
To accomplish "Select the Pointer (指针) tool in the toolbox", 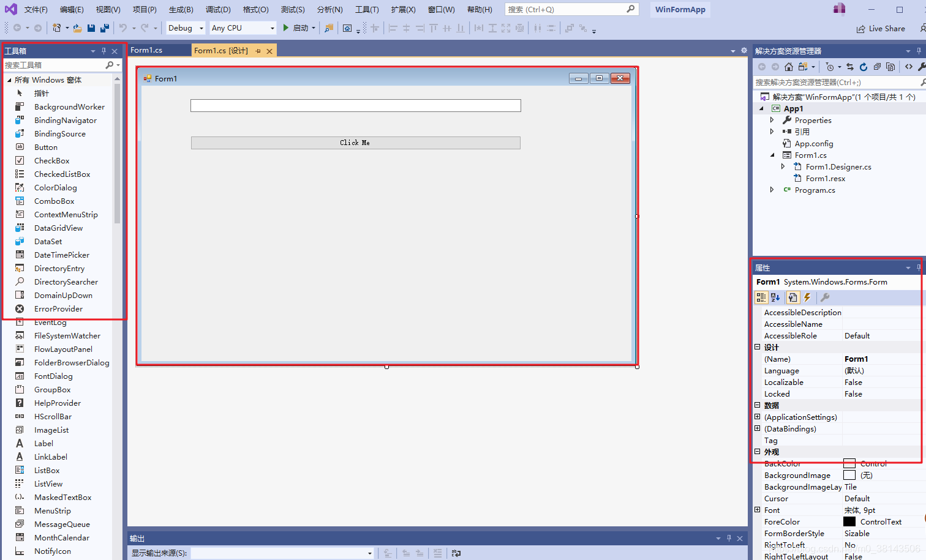I will coord(42,94).
